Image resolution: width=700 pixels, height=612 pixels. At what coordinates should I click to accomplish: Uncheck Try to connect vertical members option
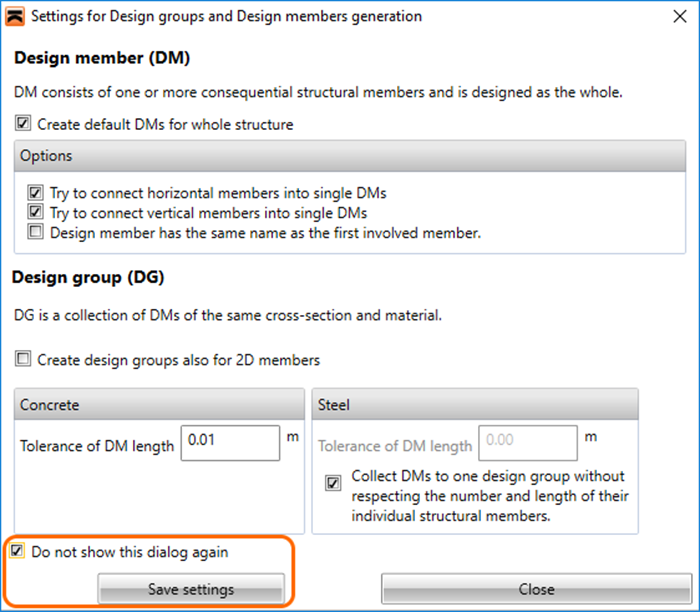click(36, 213)
